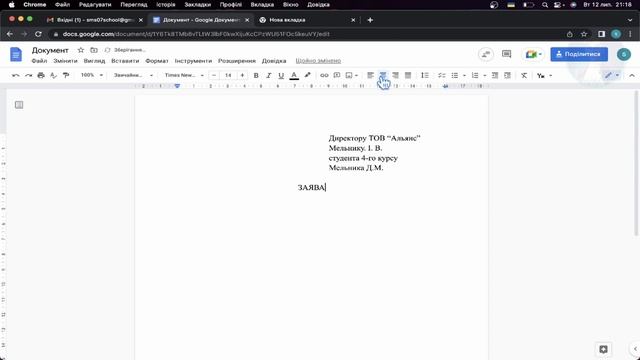Reload the page in Chrome

coord(38,34)
